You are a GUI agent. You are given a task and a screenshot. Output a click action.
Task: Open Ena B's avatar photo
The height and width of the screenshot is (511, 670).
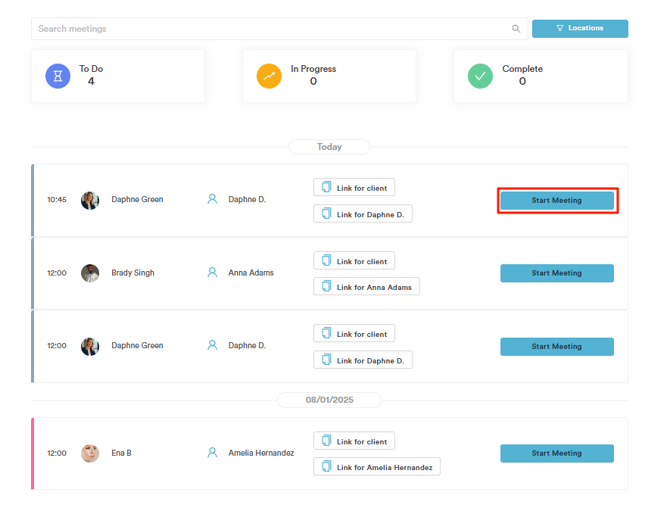(90, 453)
